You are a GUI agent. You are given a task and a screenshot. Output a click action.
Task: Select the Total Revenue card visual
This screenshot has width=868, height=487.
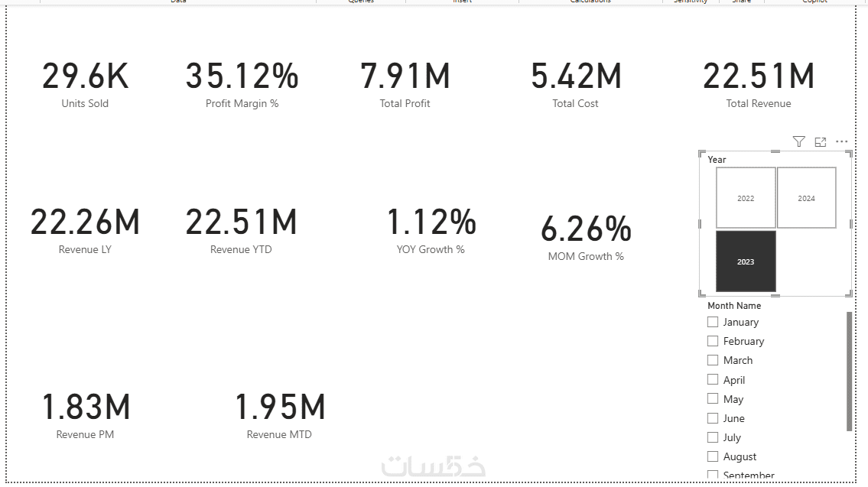pos(758,83)
